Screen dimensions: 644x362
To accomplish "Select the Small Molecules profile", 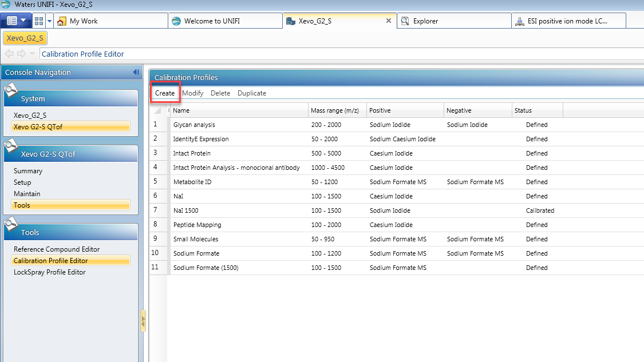I will pos(397,239).
